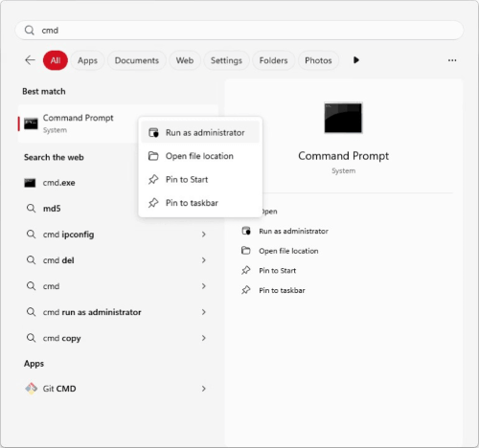Screen dimensions: 479x448
Task: Expand the Git CMD result chevron
Action: click(204, 389)
